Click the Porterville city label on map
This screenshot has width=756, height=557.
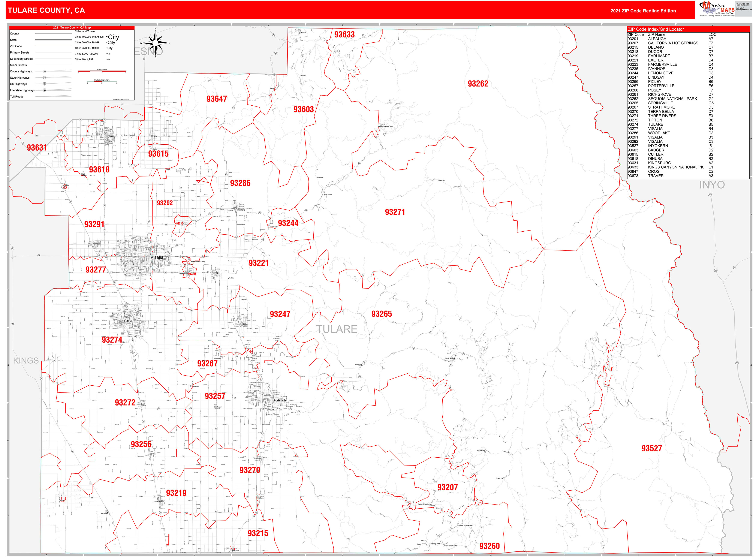[x=280, y=401]
